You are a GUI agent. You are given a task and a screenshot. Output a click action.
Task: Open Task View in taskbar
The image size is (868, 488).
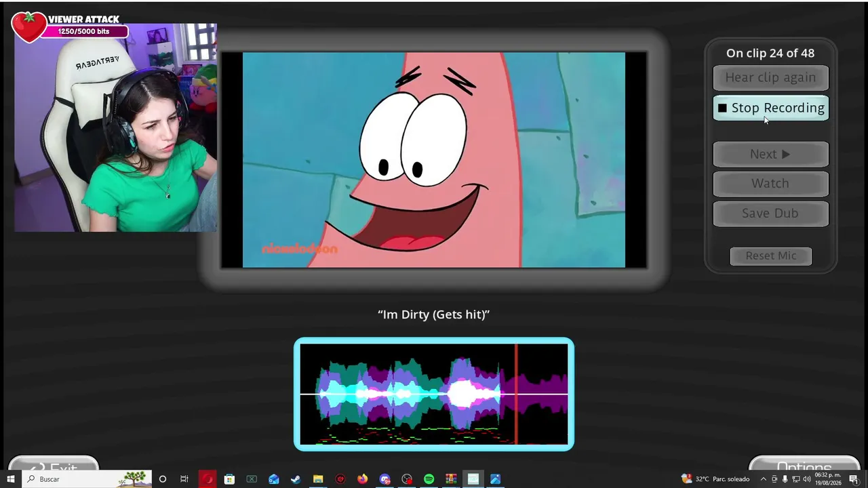(184, 479)
